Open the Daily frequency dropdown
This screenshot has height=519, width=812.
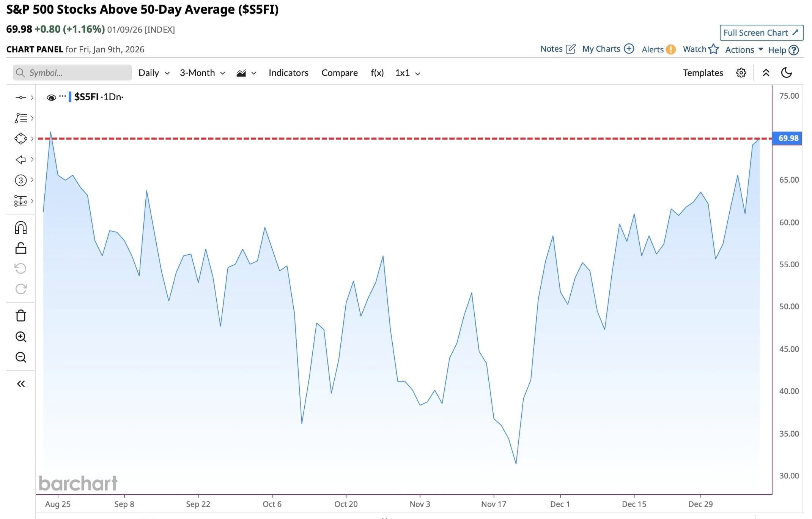(154, 73)
